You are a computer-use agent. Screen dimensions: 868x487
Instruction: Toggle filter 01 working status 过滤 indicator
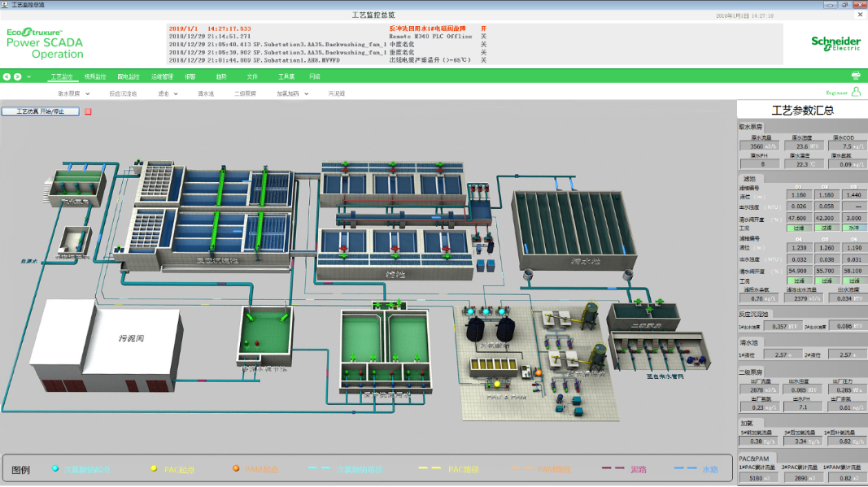click(798, 228)
